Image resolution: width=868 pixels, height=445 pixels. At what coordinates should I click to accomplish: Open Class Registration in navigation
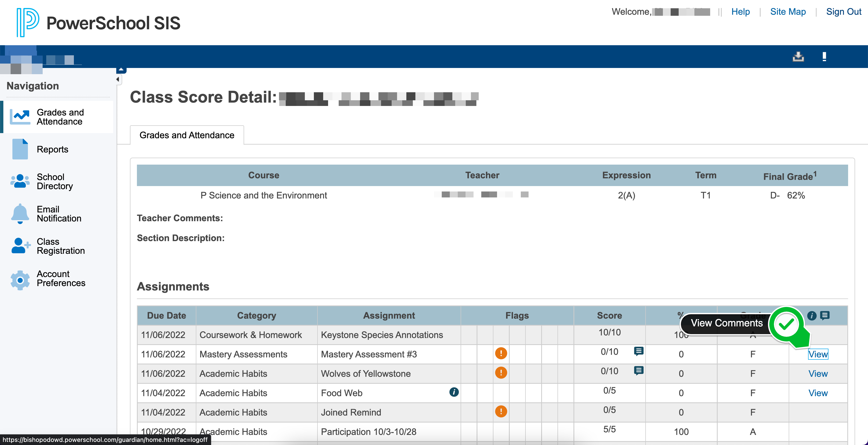(57, 246)
